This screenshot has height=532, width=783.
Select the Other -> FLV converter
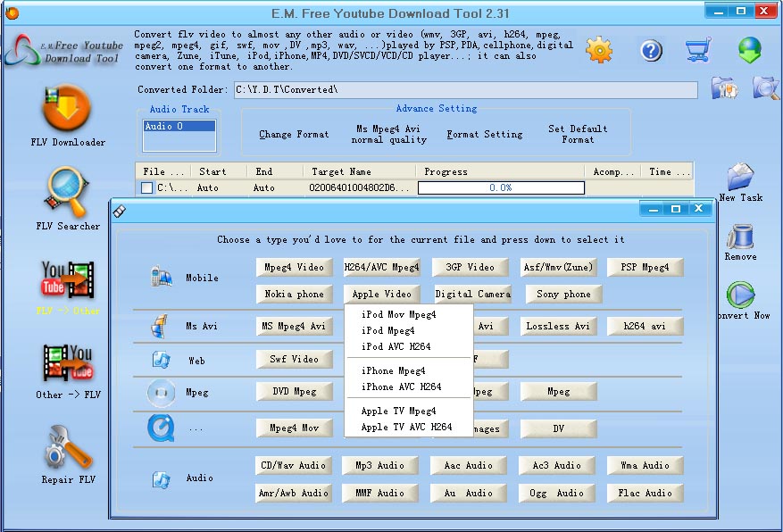pos(68,362)
